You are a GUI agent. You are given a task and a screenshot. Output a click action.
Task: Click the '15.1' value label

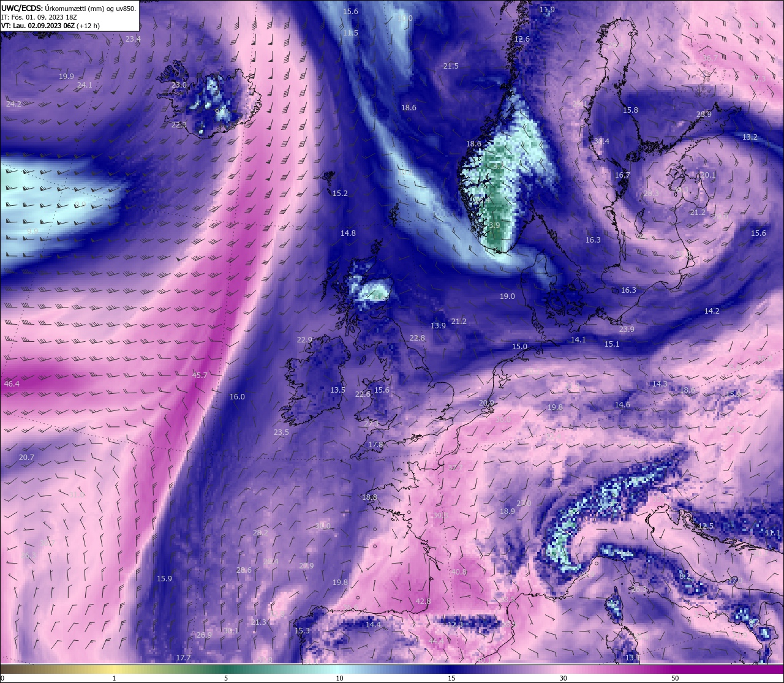612,344
